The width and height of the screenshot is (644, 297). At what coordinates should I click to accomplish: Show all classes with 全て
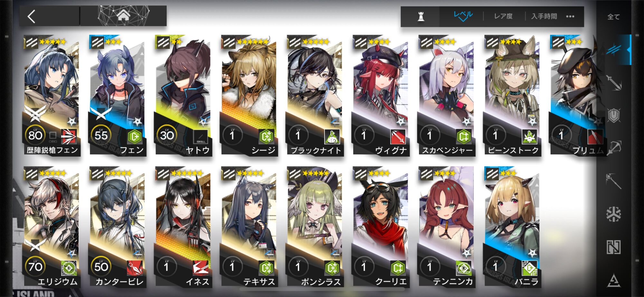[613, 17]
